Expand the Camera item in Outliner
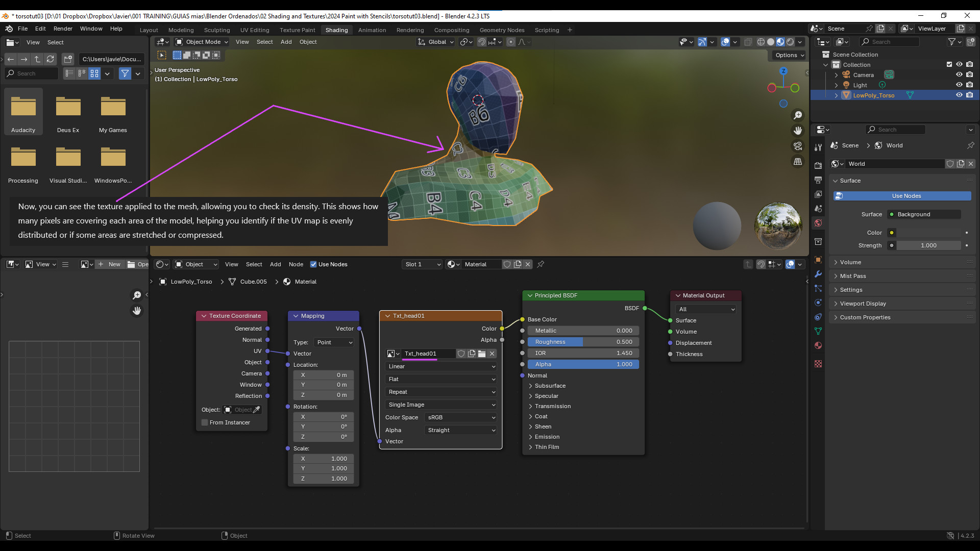Screen dimensions: 980x551 click(836, 75)
